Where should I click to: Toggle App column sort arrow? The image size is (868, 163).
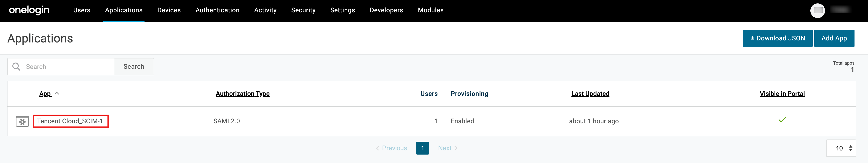(x=57, y=93)
